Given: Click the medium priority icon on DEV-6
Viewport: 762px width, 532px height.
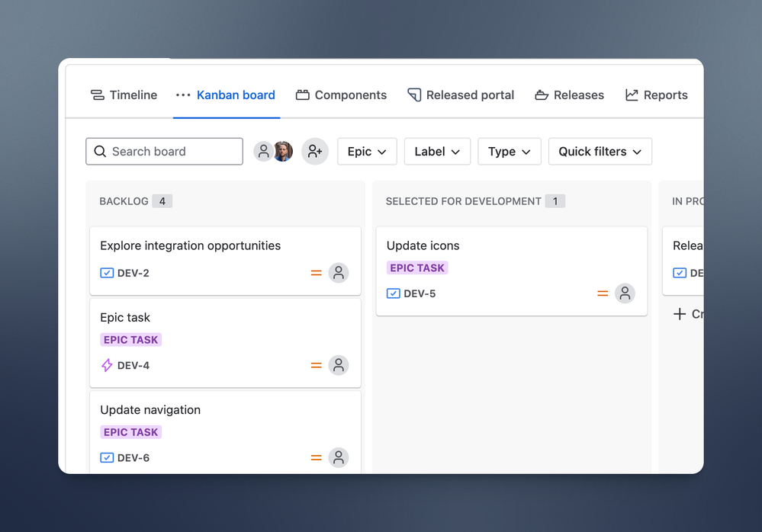Looking at the screenshot, I should (x=317, y=457).
